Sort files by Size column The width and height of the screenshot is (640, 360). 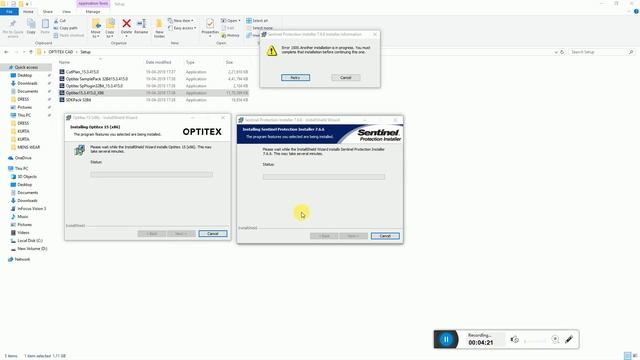(229, 62)
